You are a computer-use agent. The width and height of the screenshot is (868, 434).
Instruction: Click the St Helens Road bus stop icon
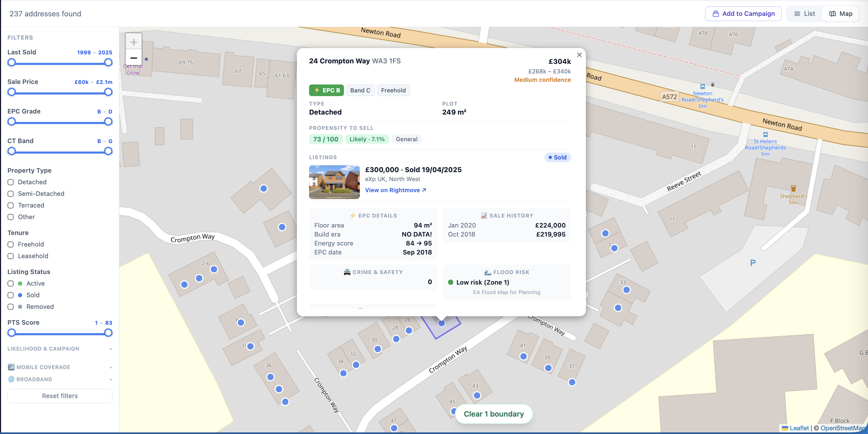click(765, 134)
